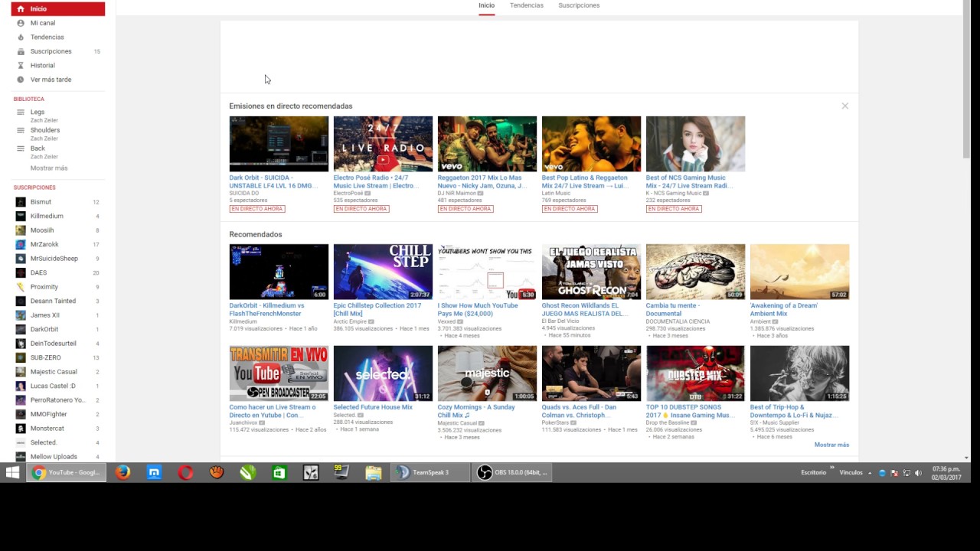Click the volume speaker tray icon
980x551 pixels.
pos(918,473)
